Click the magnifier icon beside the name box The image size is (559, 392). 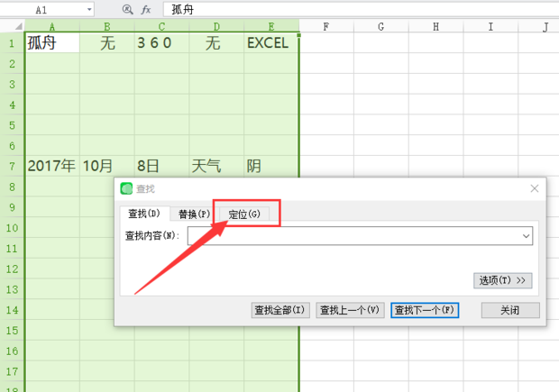(127, 9)
